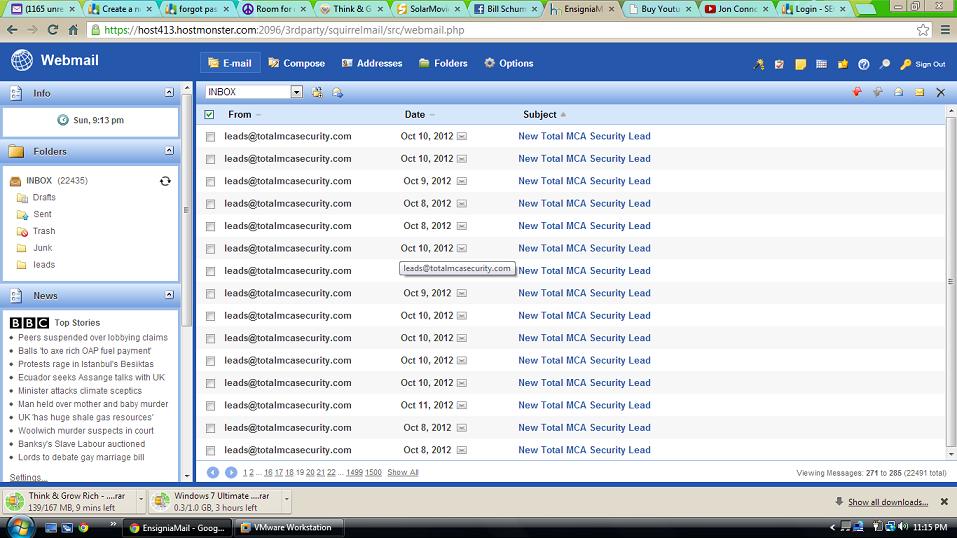The height and width of the screenshot is (538, 957).
Task: Go to the Addresses tab
Action: click(371, 63)
